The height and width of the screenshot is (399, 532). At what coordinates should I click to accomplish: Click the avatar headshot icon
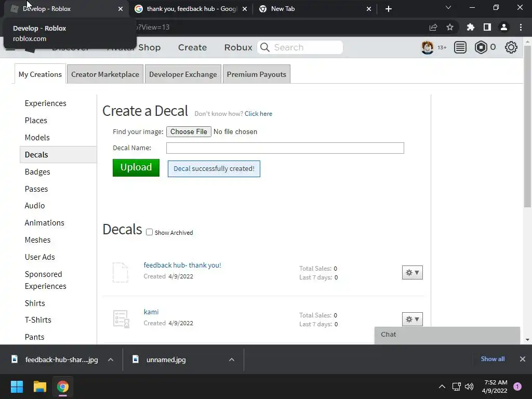coord(427,47)
